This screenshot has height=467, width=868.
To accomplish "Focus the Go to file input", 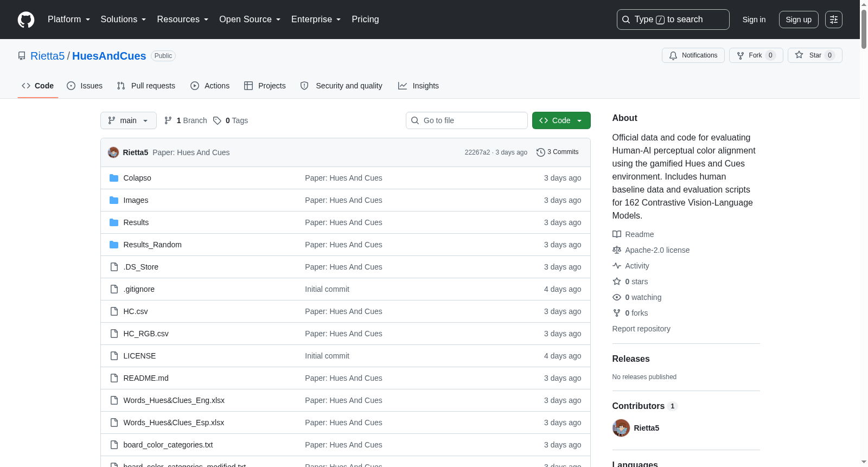I will [x=467, y=120].
